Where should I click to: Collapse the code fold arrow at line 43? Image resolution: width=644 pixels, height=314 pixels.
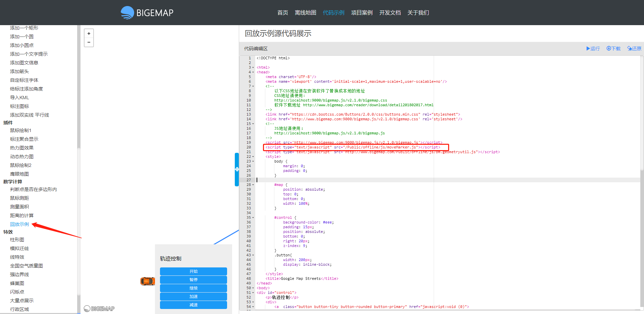click(x=253, y=255)
